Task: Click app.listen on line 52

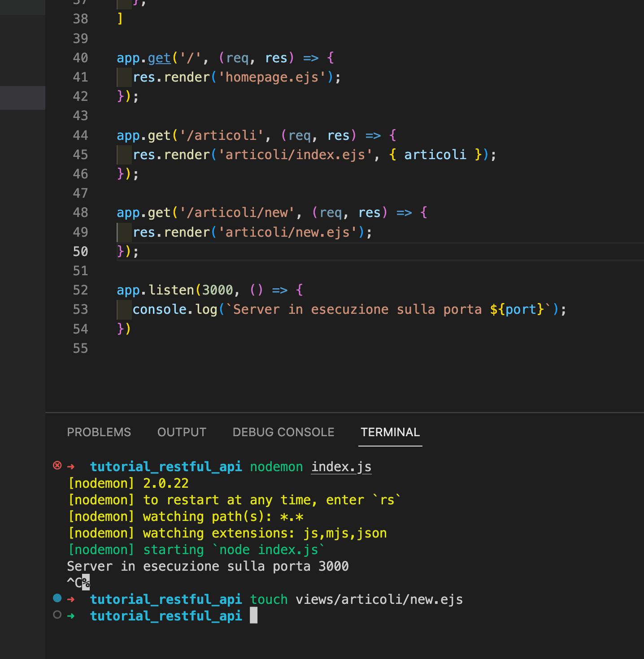Action: click(x=155, y=290)
